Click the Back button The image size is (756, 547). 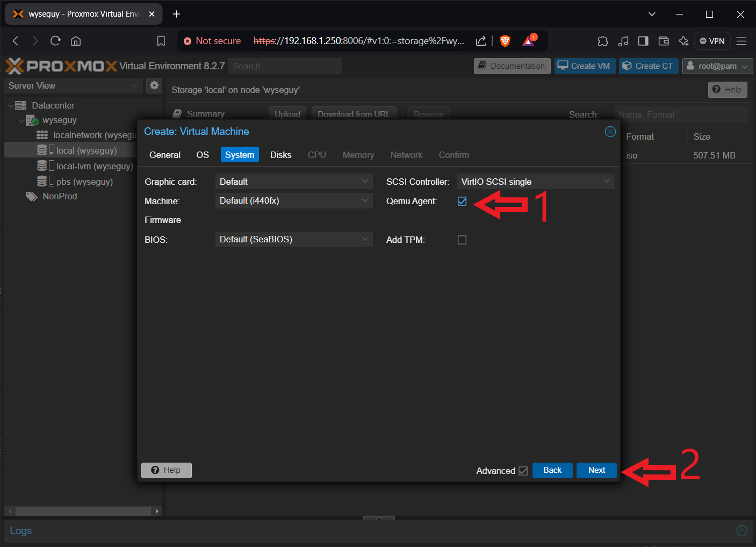click(x=552, y=470)
